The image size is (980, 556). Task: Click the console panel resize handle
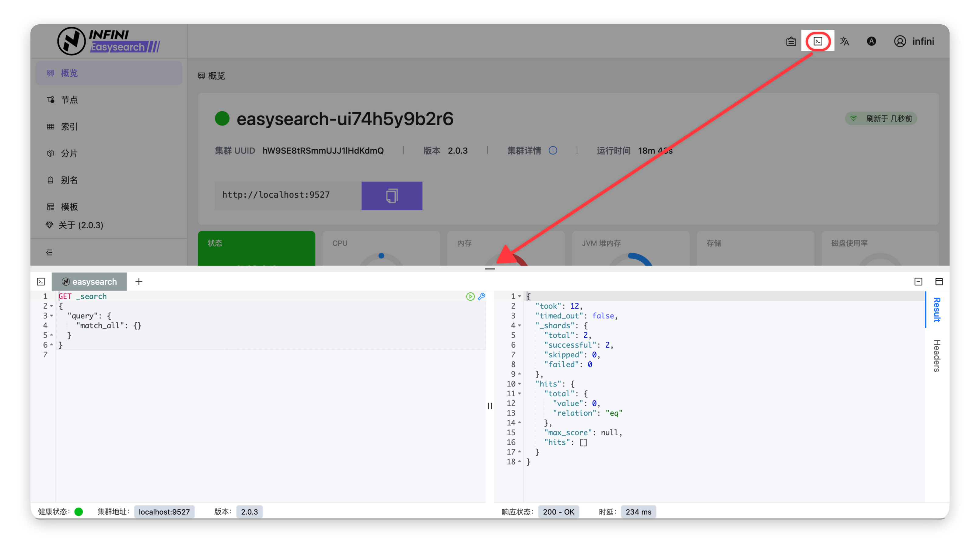coord(490,269)
